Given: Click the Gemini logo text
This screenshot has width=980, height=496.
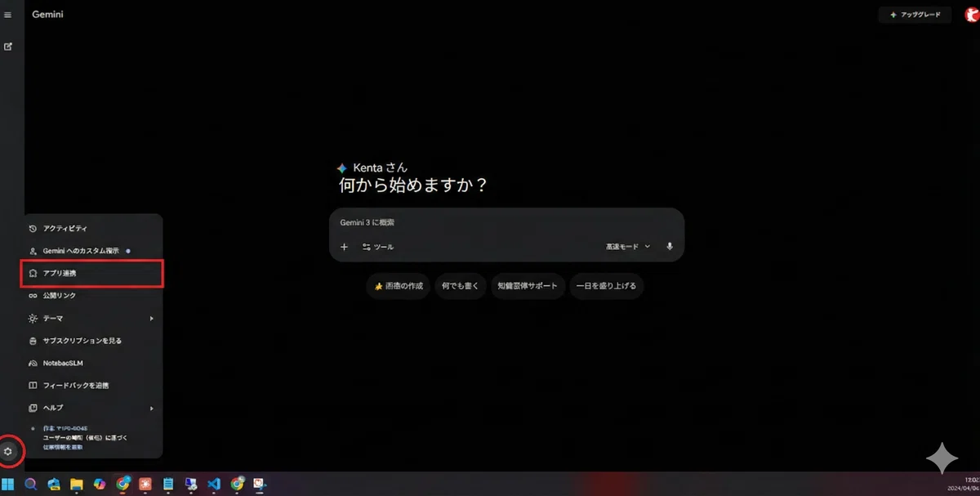Looking at the screenshot, I should pyautogui.click(x=48, y=15).
